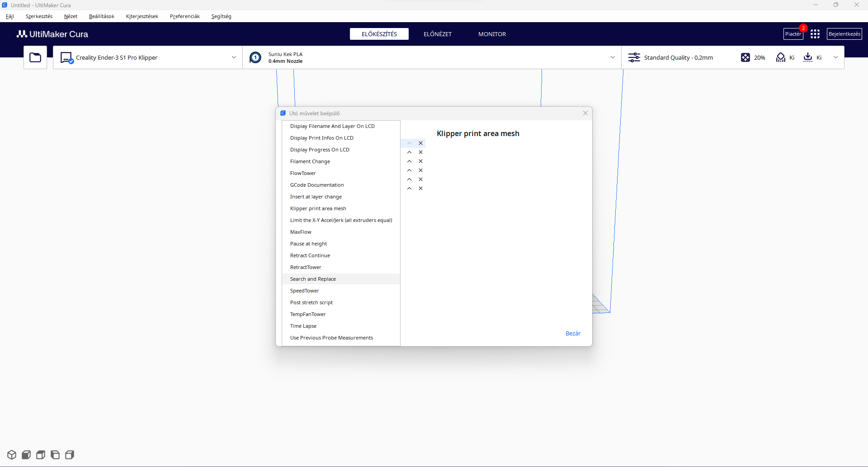The height and width of the screenshot is (467, 868).
Task: Choose the MaxFlow script
Action: [341, 232]
